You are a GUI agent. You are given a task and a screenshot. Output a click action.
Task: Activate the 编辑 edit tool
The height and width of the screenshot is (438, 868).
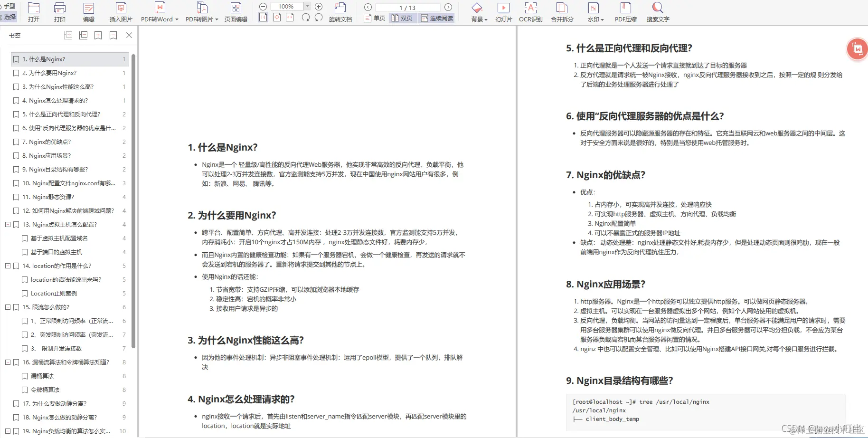click(88, 11)
